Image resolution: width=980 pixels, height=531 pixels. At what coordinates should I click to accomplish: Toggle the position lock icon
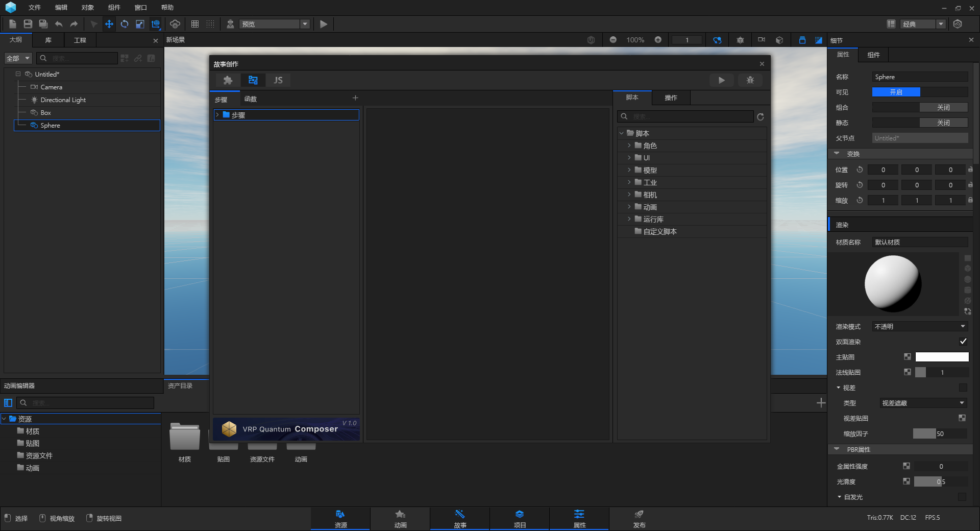(970, 170)
